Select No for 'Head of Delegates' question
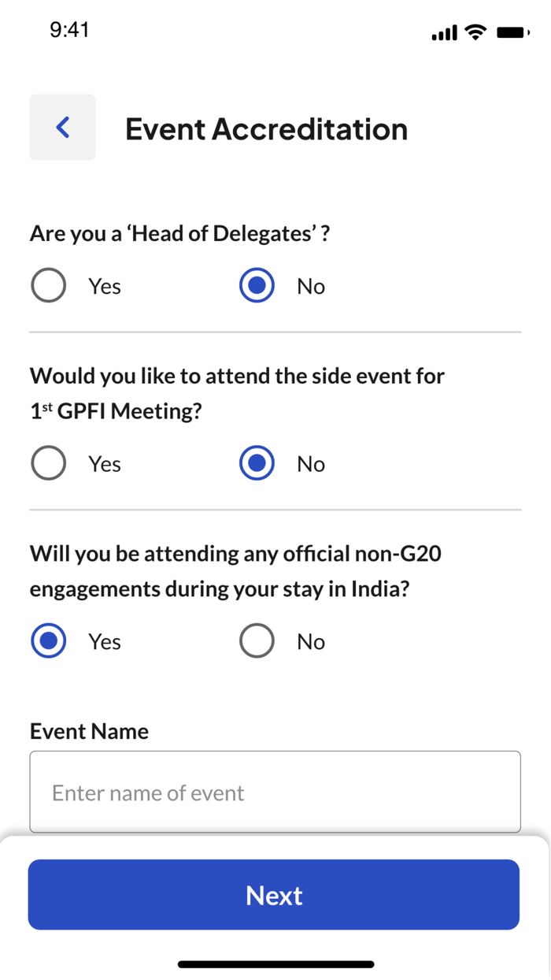Image resolution: width=551 pixels, height=980 pixels. click(255, 286)
